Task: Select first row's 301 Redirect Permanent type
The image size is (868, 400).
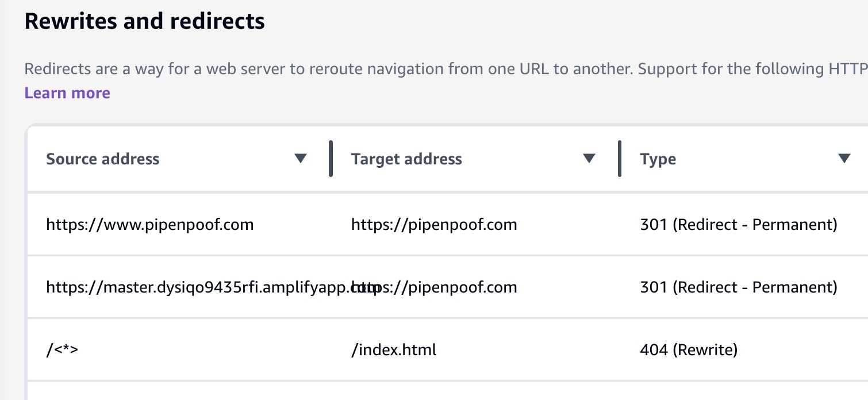Action: [x=739, y=225]
